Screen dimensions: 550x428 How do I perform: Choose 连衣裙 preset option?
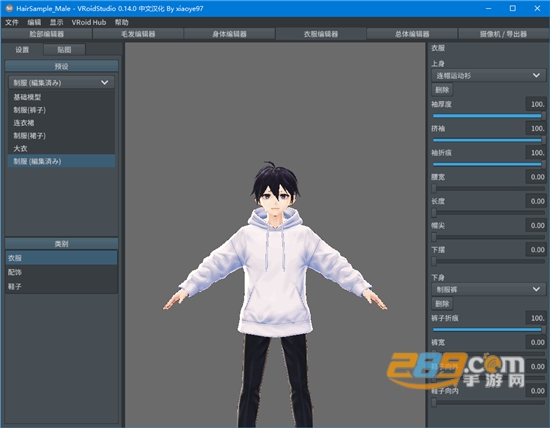point(61,123)
